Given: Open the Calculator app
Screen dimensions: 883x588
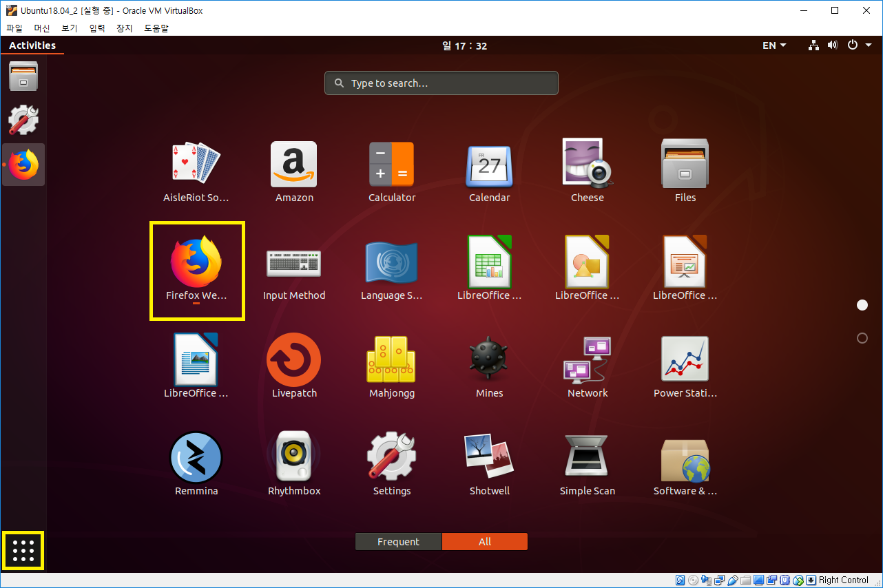Looking at the screenshot, I should click(x=392, y=172).
